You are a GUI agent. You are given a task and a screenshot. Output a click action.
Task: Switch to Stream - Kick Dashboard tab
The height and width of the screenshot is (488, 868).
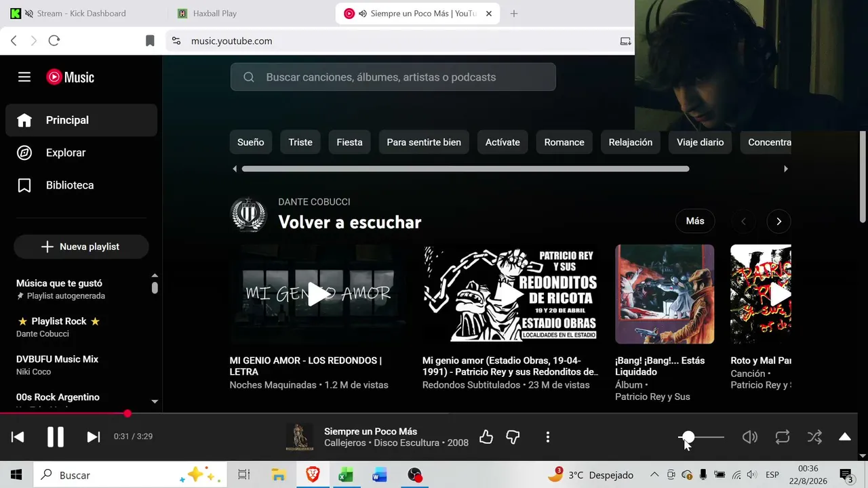point(81,14)
